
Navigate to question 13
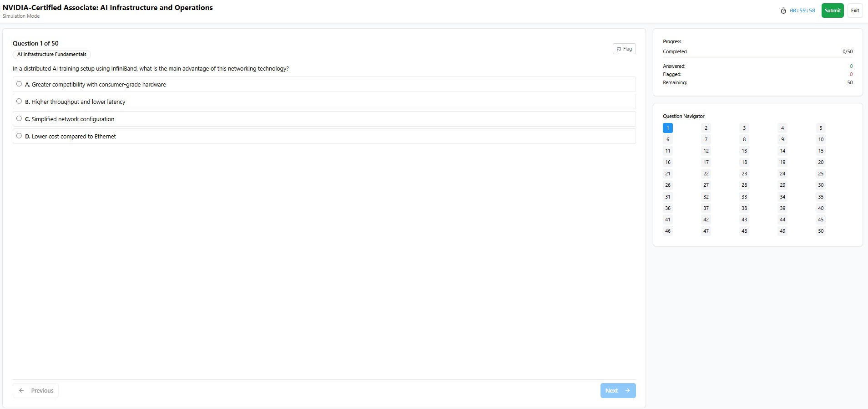(744, 151)
